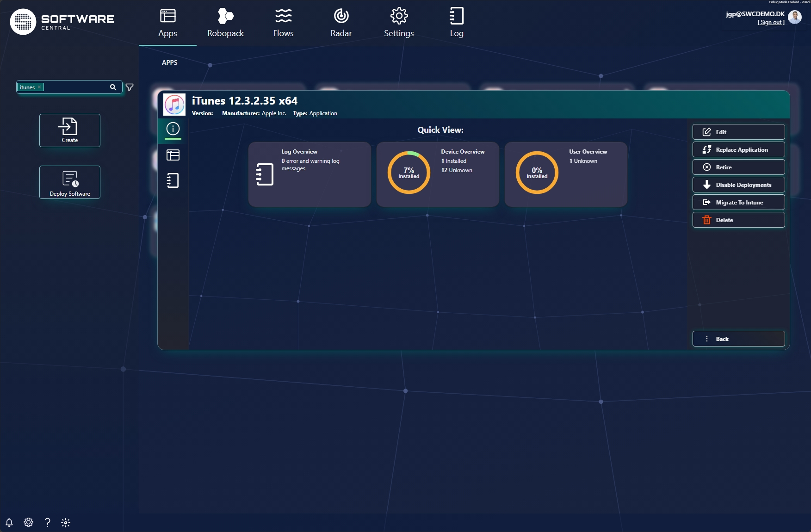Click the Edit button
Viewport: 811px width, 532px height.
738,132
